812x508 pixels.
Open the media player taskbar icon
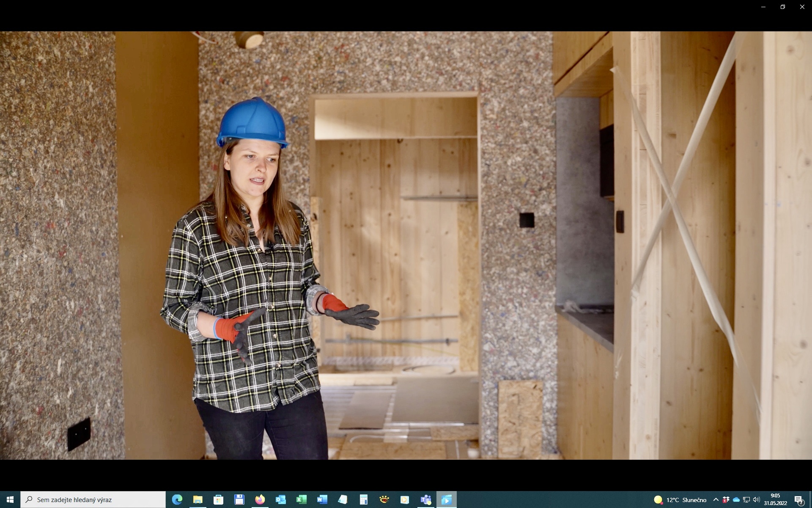click(405, 500)
